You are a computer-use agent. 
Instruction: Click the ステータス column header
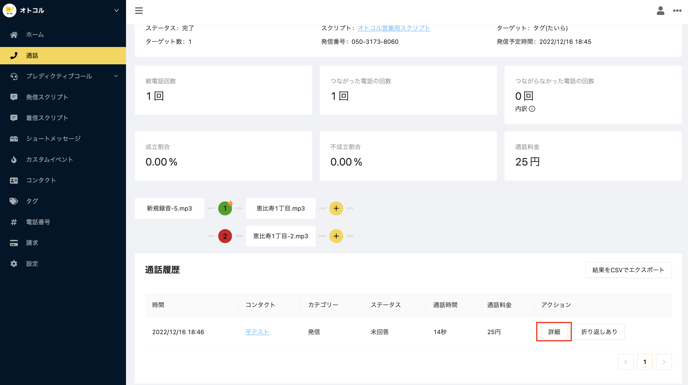click(x=386, y=305)
